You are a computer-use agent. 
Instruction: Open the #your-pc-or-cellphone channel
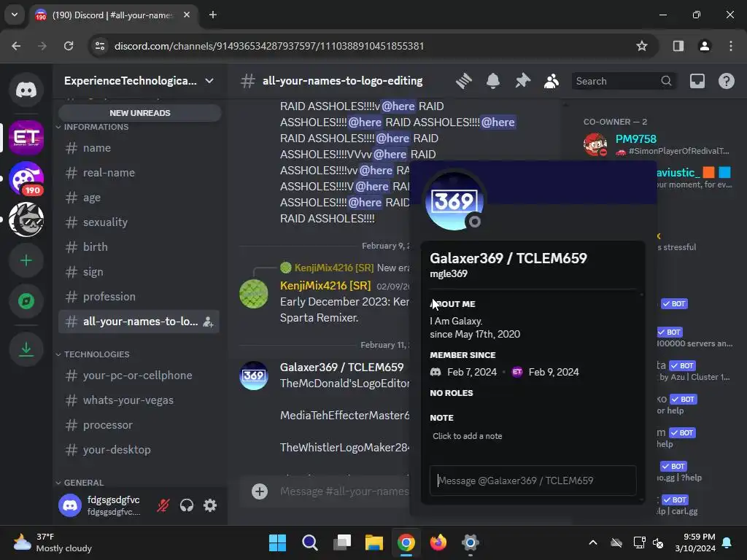139,376
